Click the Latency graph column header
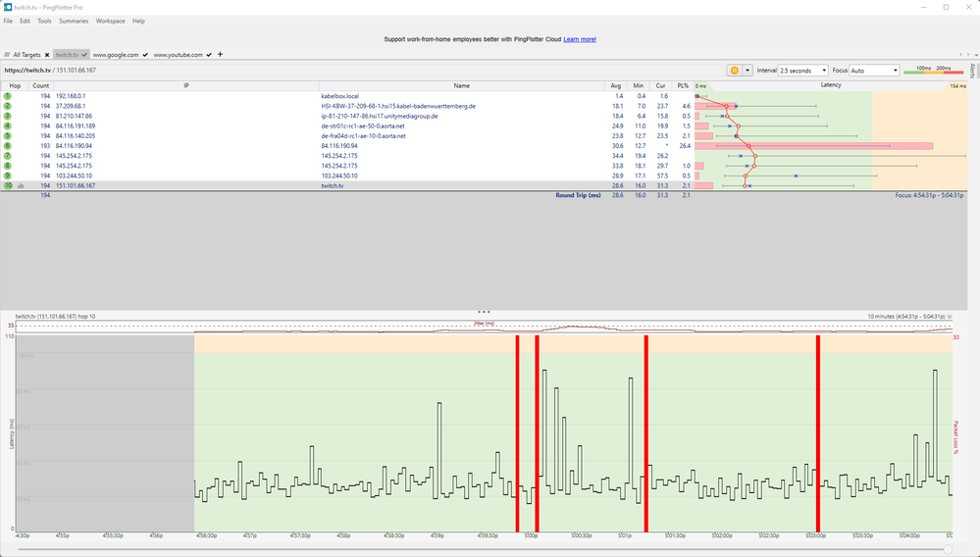This screenshot has height=557, width=980. tap(831, 85)
